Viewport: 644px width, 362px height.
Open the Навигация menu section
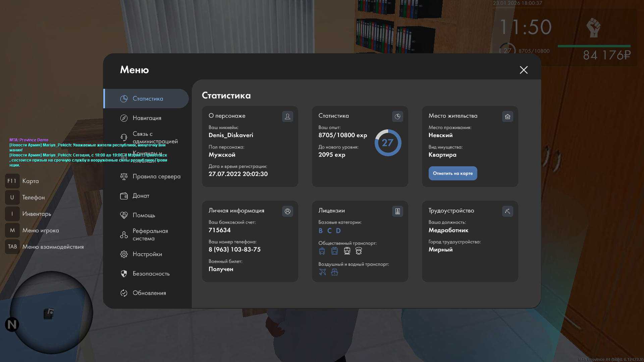[x=147, y=118]
